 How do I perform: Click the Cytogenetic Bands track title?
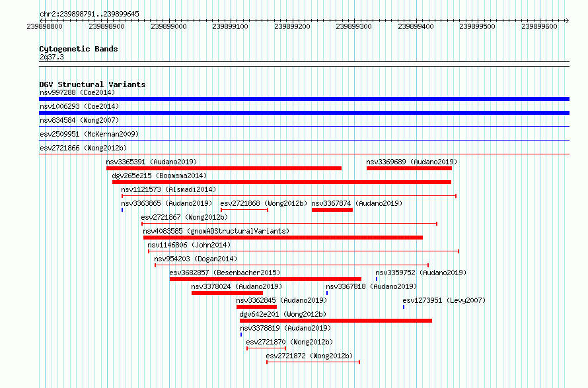(x=79, y=49)
